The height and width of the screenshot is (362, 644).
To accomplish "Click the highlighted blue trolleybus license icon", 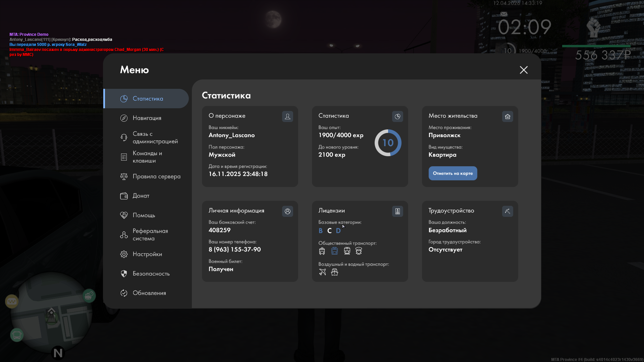I will coord(334,251).
